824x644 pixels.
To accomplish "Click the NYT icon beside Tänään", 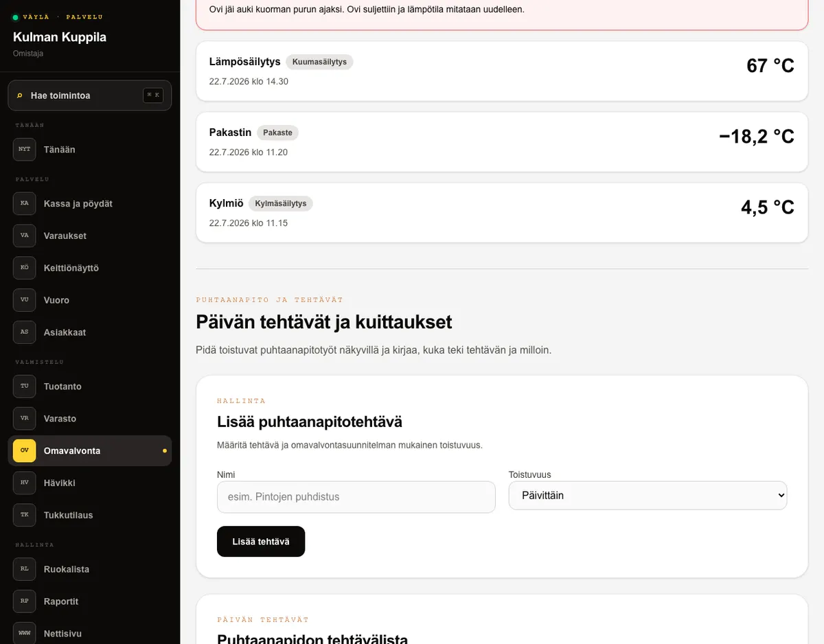I will point(25,149).
